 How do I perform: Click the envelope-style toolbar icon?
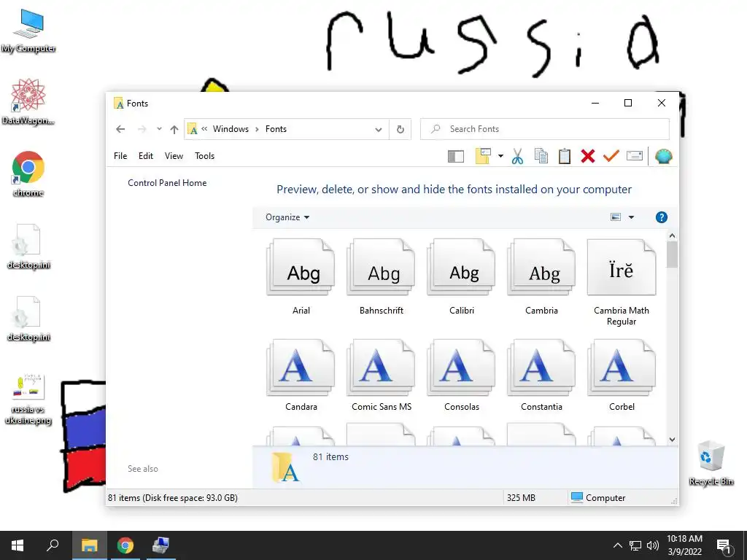tap(635, 156)
